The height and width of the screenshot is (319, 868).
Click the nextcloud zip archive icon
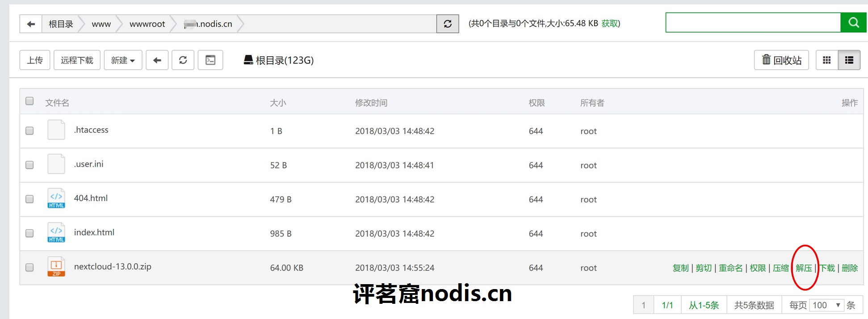click(56, 267)
